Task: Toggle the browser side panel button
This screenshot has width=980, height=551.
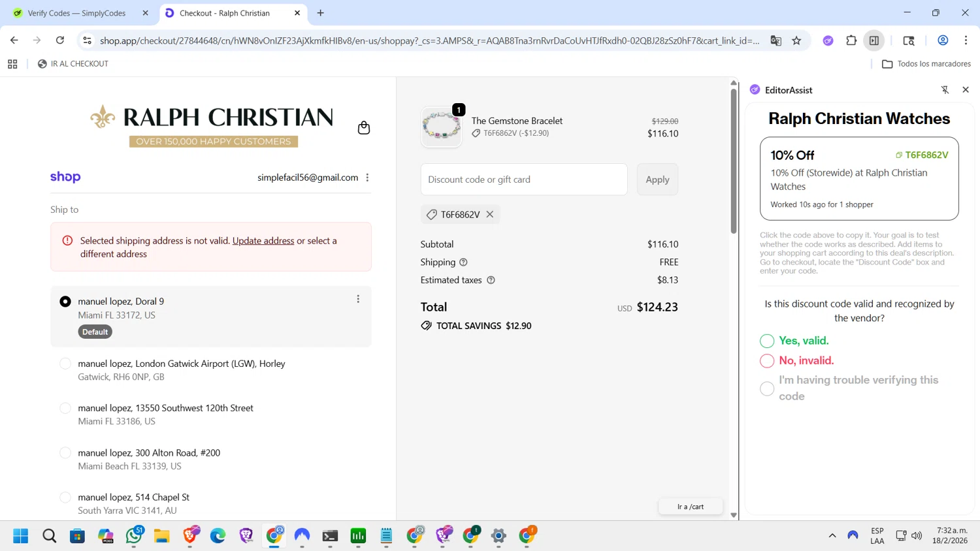Action: [874, 40]
